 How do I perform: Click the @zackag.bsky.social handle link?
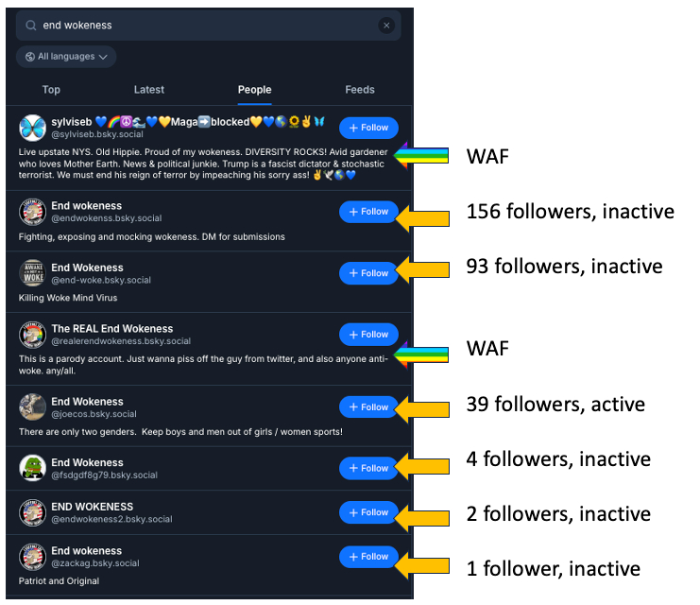coord(94,563)
